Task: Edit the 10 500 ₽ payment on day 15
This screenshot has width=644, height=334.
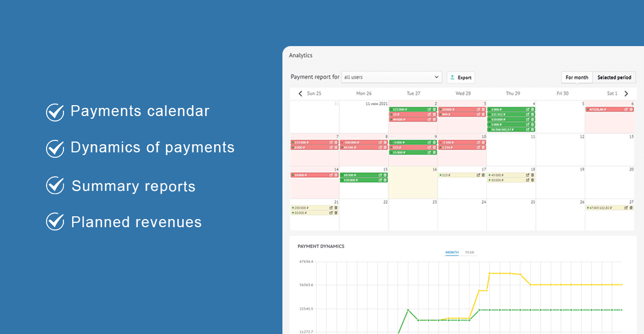Action: 379,175
